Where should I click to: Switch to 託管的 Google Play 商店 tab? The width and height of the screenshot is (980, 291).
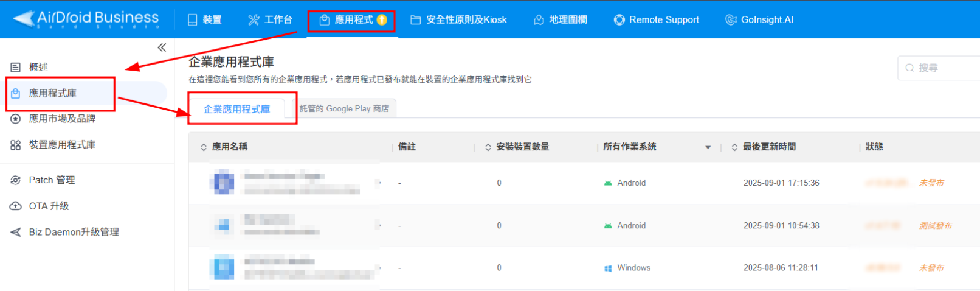[344, 108]
